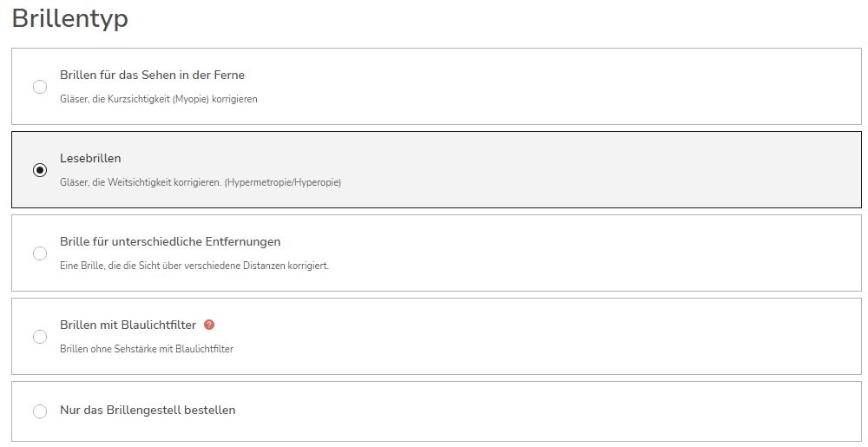The height and width of the screenshot is (447, 868).
Task: Click blank space inside the distance glasses (Ferne) card
Action: point(554,86)
